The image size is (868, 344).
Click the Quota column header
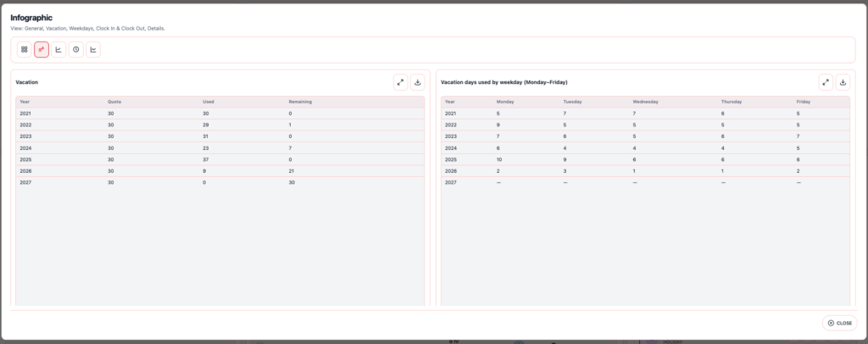click(114, 102)
